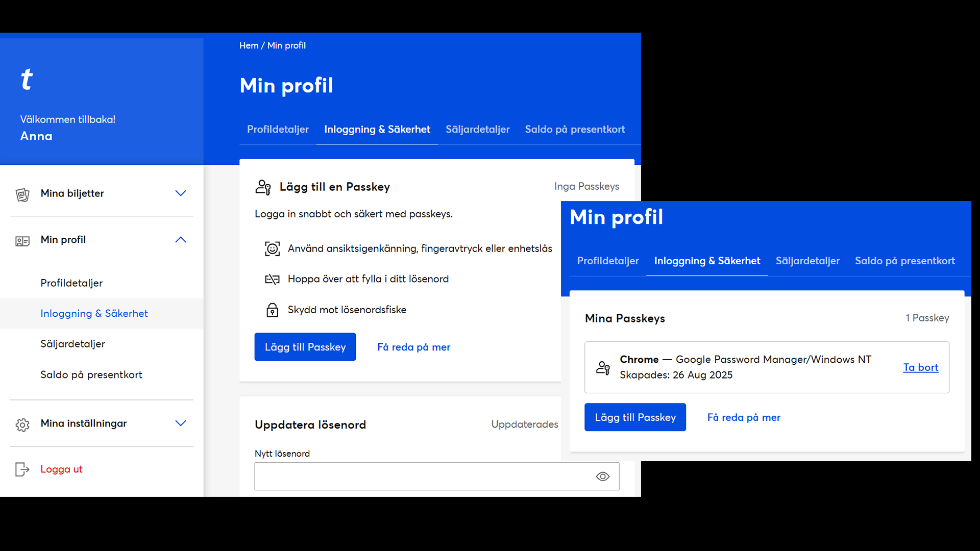
Task: Open Saldo på presentkort tab in right panel
Action: tap(904, 261)
